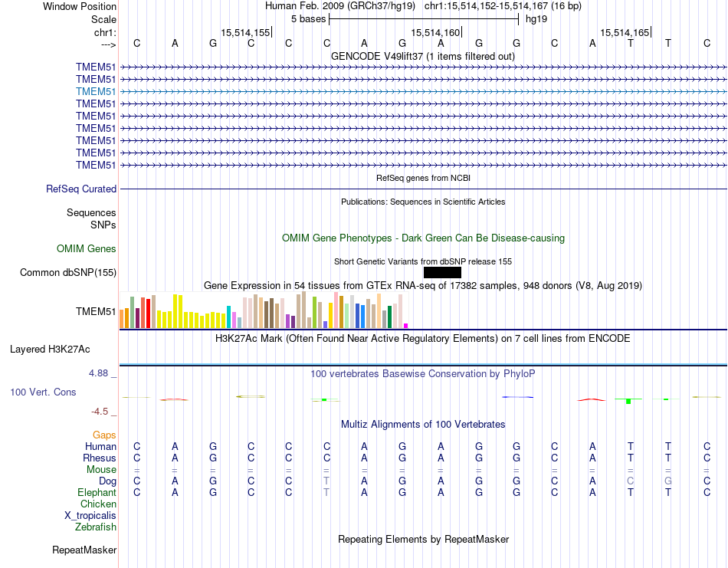This screenshot has width=728, height=568.
Task: Click the OMIM Genes track label
Action: point(86,248)
